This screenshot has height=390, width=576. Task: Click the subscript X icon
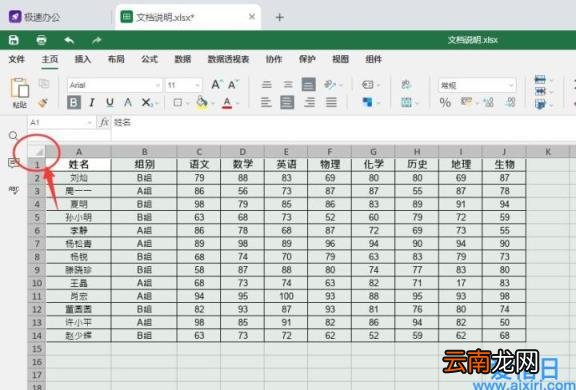click(147, 102)
